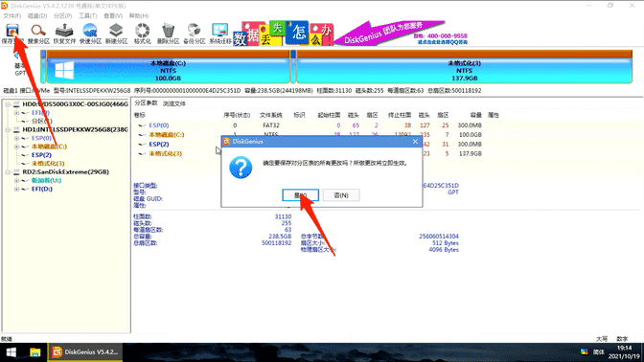
Task: Click the 序号(状态) column header
Action: click(x=237, y=115)
